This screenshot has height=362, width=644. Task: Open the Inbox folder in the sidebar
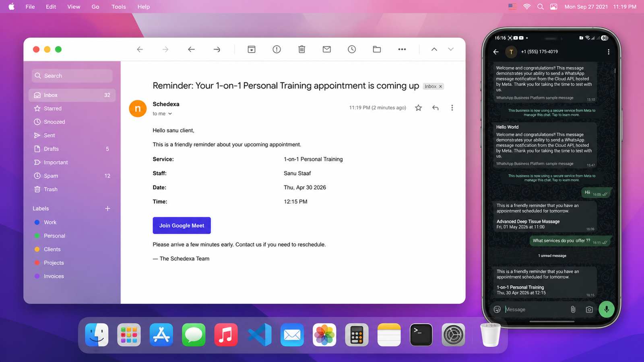[72, 95]
